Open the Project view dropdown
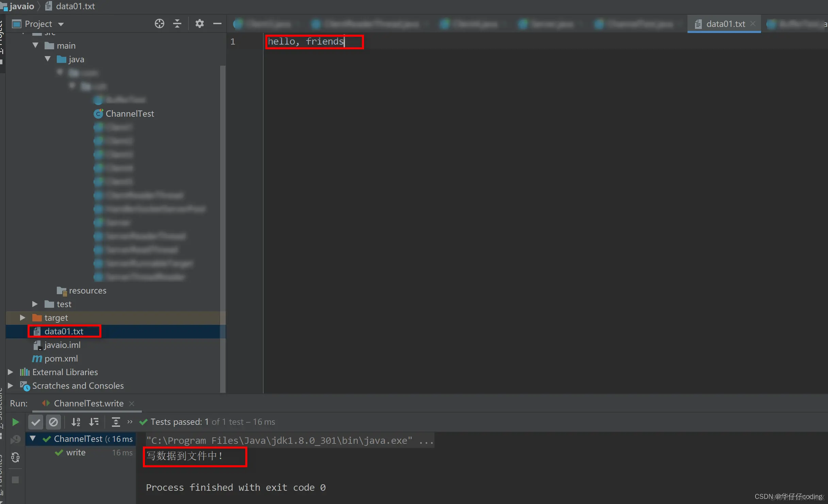Viewport: 828px width, 504px height. (61, 24)
